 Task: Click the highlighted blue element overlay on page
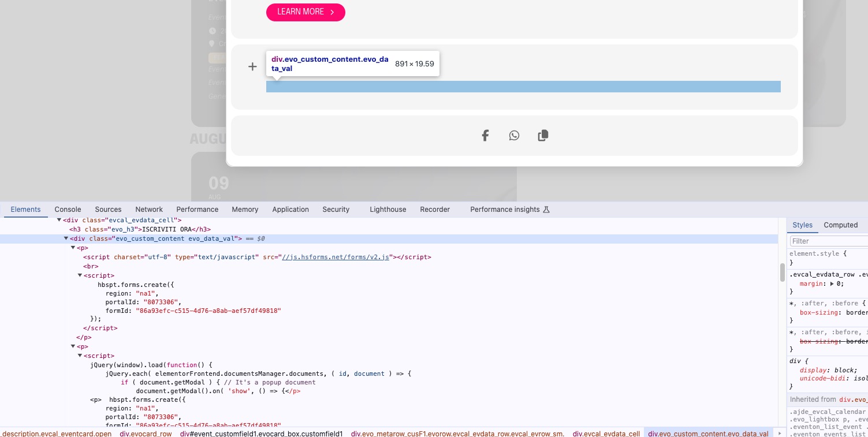[523, 87]
